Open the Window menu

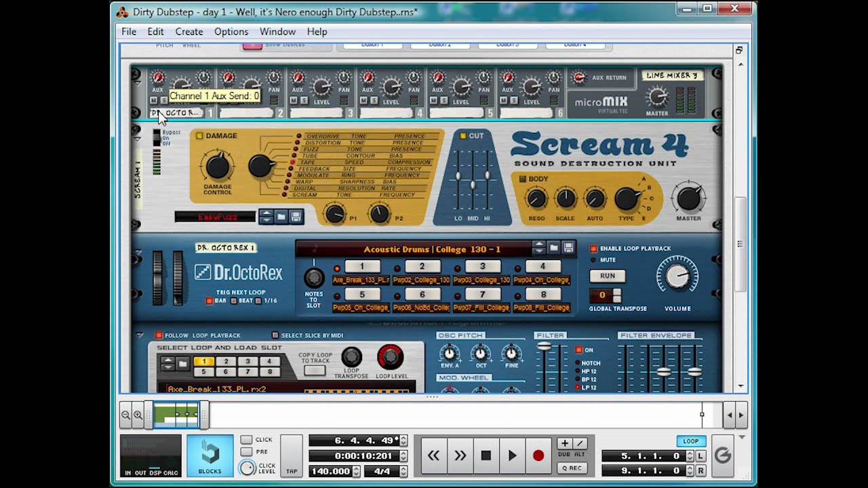277,32
